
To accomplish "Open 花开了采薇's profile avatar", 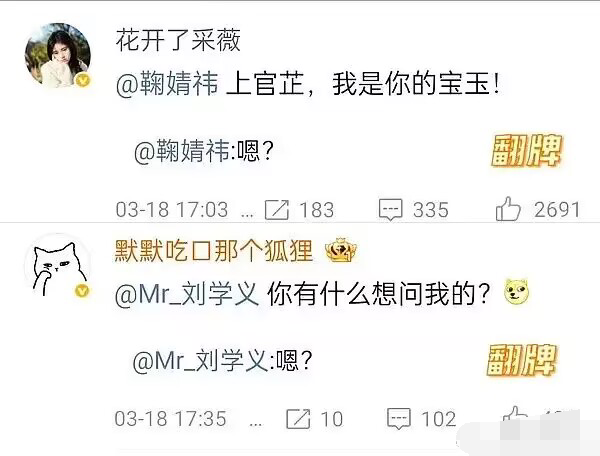I will tap(58, 56).
